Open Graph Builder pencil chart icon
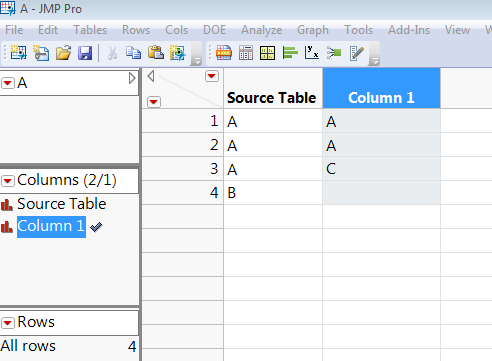This screenshot has width=492, height=361. click(x=357, y=53)
